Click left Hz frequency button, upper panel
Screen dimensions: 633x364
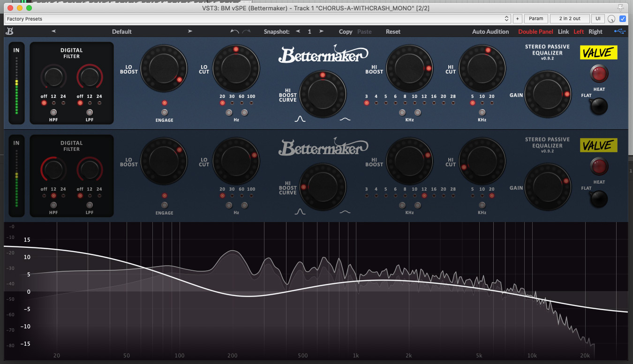point(229,112)
